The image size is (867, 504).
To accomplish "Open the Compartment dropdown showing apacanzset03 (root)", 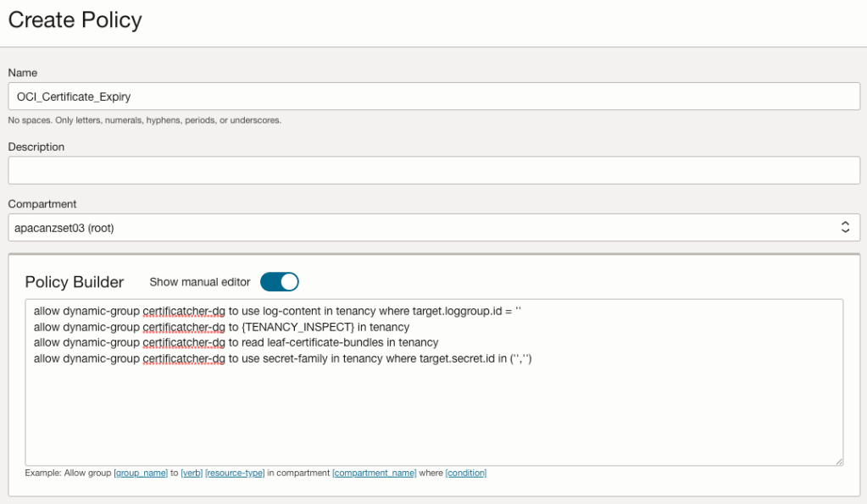I will (x=424, y=227).
